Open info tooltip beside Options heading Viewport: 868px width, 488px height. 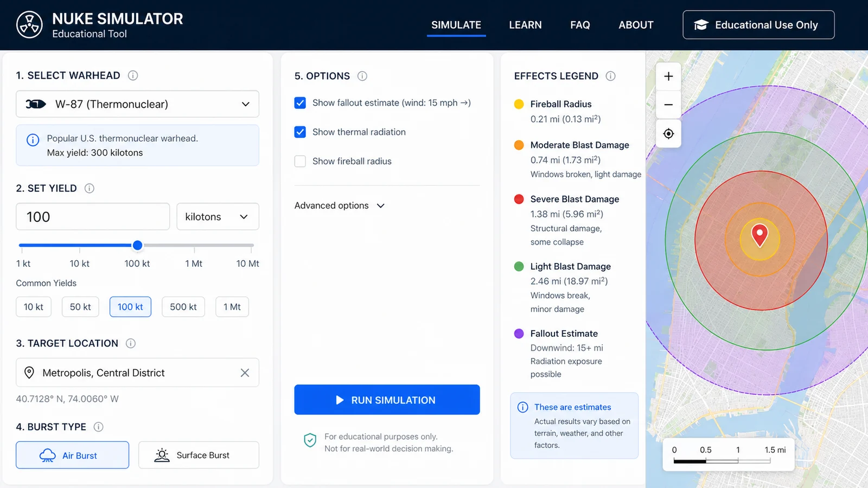click(x=362, y=76)
